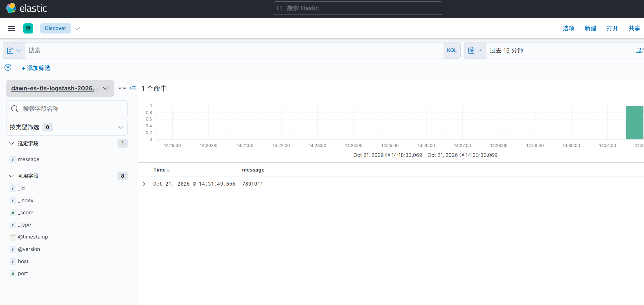Click the 过去 15 分钟 time range
This screenshot has width=644, height=305.
click(506, 51)
